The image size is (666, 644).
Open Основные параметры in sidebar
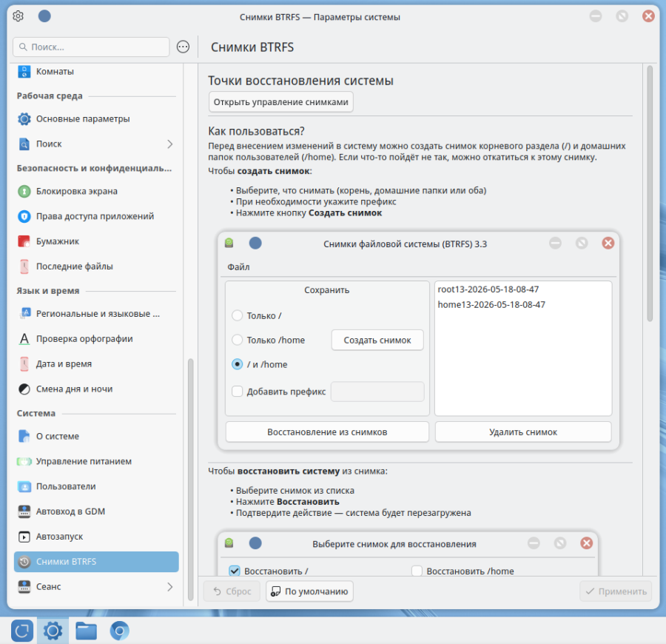96,119
